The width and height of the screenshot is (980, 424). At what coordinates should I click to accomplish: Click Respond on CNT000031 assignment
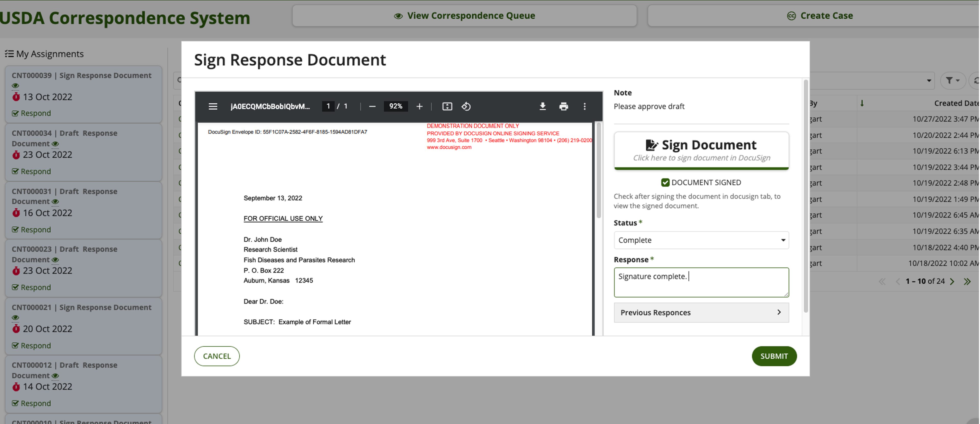tap(32, 230)
